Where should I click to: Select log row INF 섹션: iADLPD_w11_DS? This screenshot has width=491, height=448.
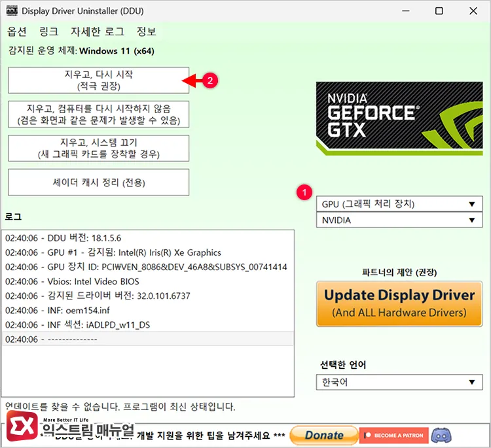click(147, 325)
